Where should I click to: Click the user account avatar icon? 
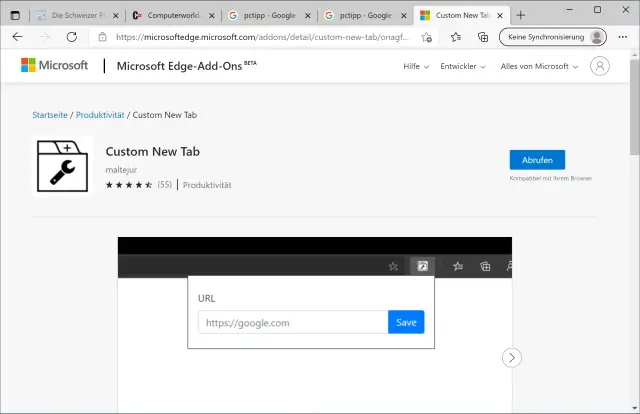pyautogui.click(x=599, y=67)
